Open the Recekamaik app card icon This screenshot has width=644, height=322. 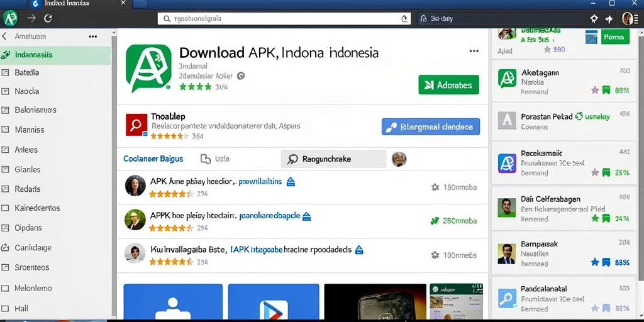click(508, 163)
